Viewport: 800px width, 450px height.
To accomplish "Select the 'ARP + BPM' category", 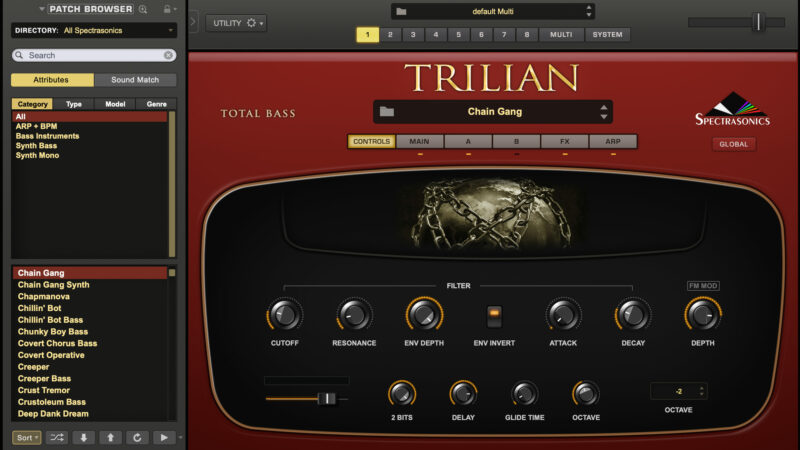I will [x=90, y=127].
